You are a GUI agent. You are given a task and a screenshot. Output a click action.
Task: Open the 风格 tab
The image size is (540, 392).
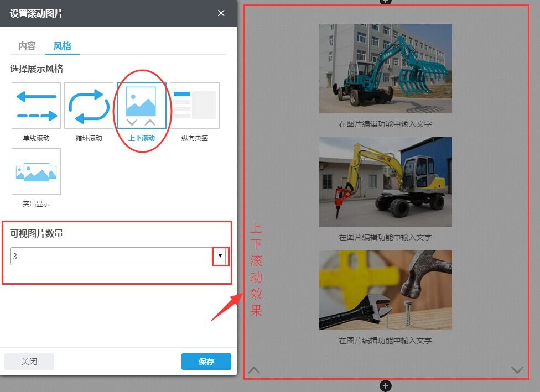point(63,46)
